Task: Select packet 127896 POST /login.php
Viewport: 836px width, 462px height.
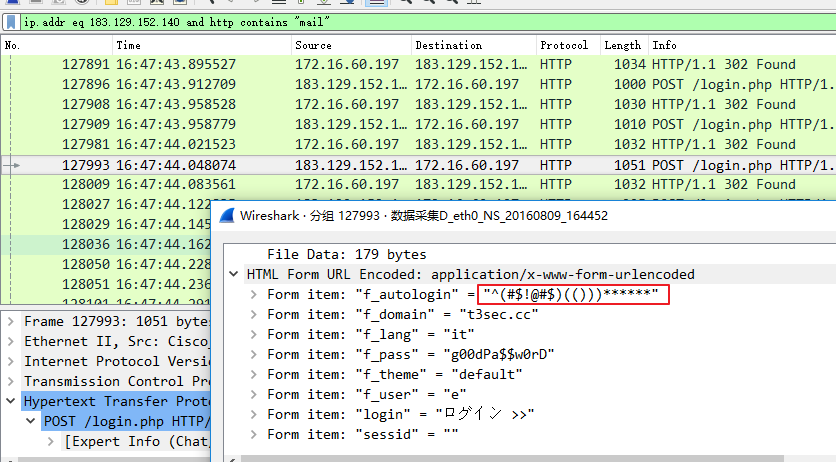Action: point(418,84)
